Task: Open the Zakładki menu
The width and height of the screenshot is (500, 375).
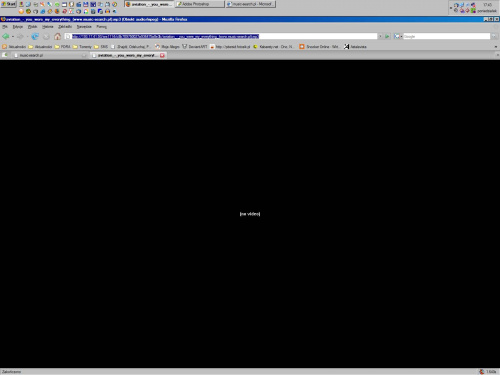Action: tap(65, 27)
